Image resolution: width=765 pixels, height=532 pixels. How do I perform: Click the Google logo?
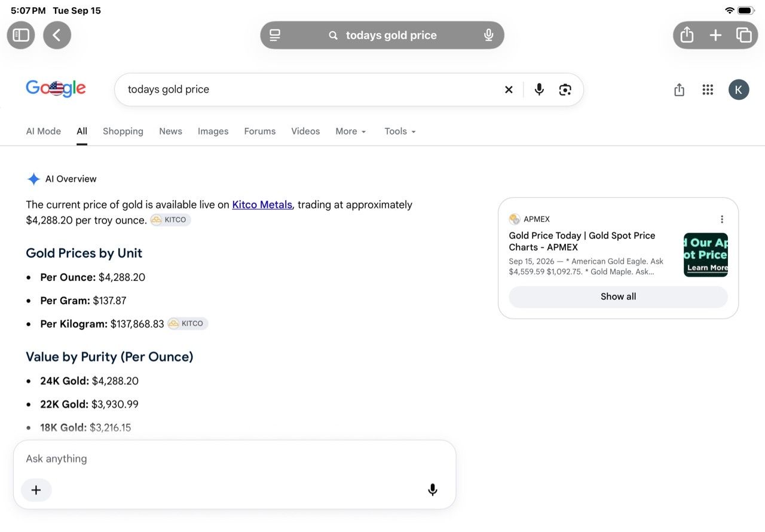click(x=56, y=89)
